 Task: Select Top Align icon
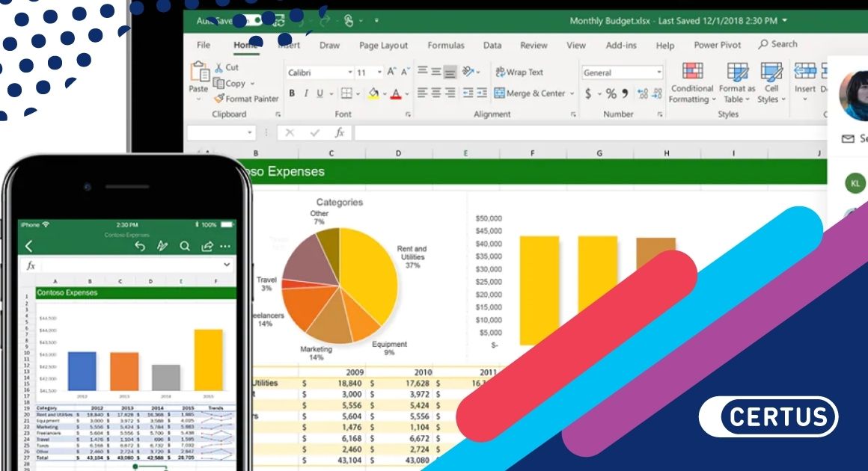[422, 71]
